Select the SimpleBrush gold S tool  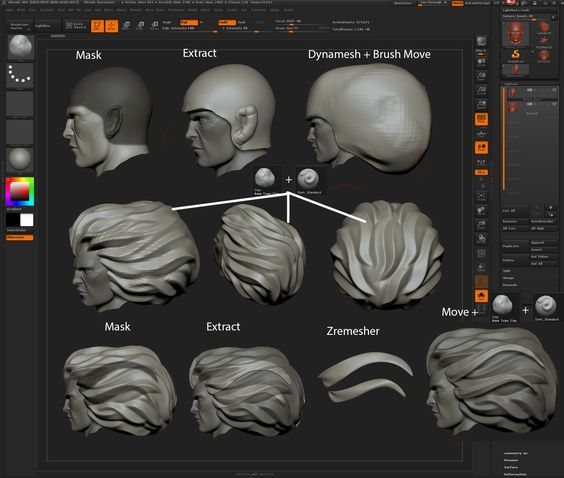pos(515,56)
